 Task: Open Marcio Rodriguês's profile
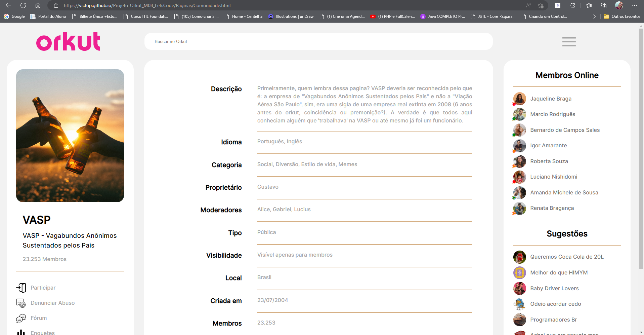[x=552, y=114]
